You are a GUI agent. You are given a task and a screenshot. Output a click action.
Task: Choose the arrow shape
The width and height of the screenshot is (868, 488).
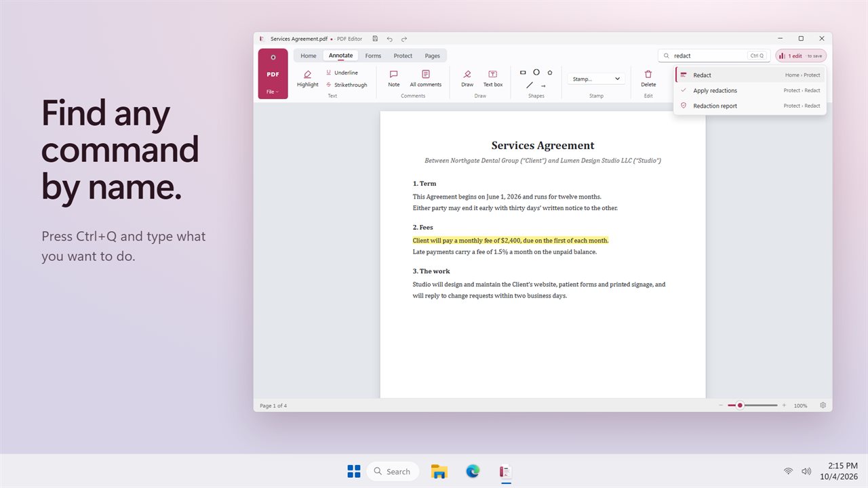coord(543,86)
